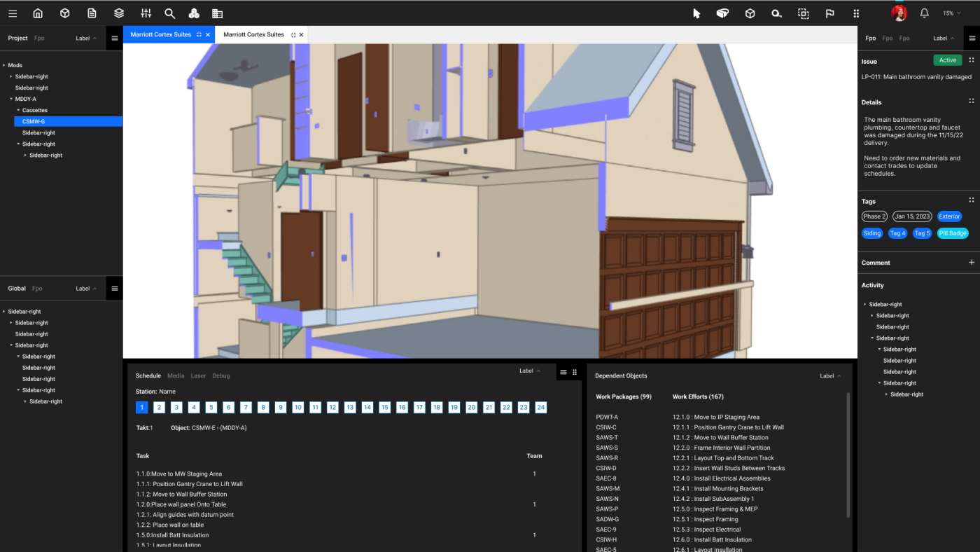Switch to the second Marriott Cortex Suites tab

[253, 34]
